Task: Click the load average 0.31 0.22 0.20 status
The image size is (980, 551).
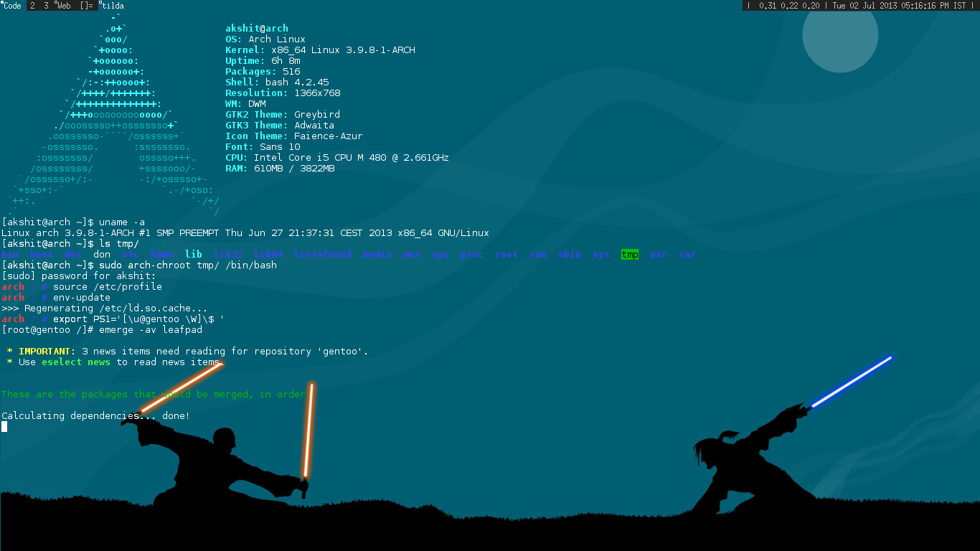Action: (x=789, y=6)
